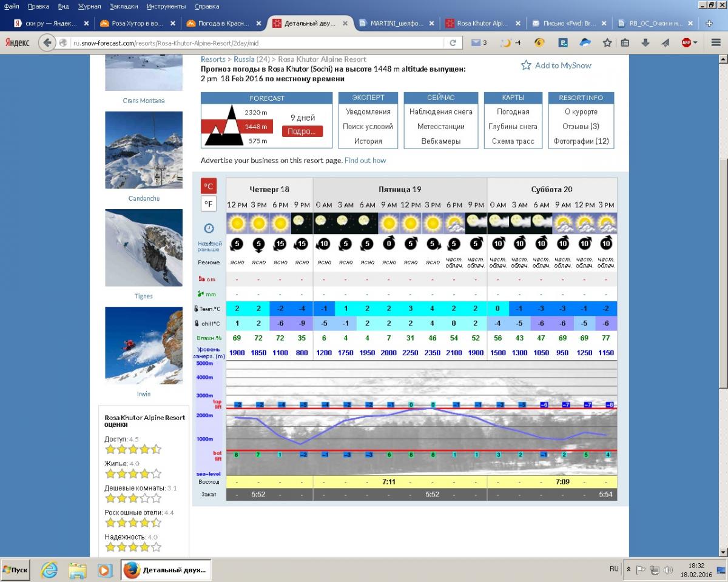This screenshot has width=728, height=582.
Task: Open the Отзывы (3) link
Action: (x=581, y=126)
